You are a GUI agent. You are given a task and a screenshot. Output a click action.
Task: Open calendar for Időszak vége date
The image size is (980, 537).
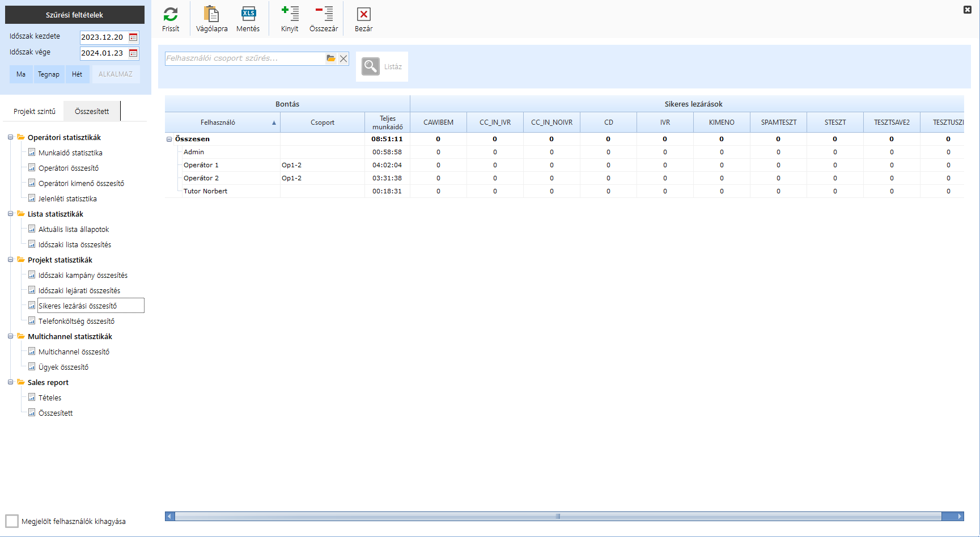click(133, 53)
